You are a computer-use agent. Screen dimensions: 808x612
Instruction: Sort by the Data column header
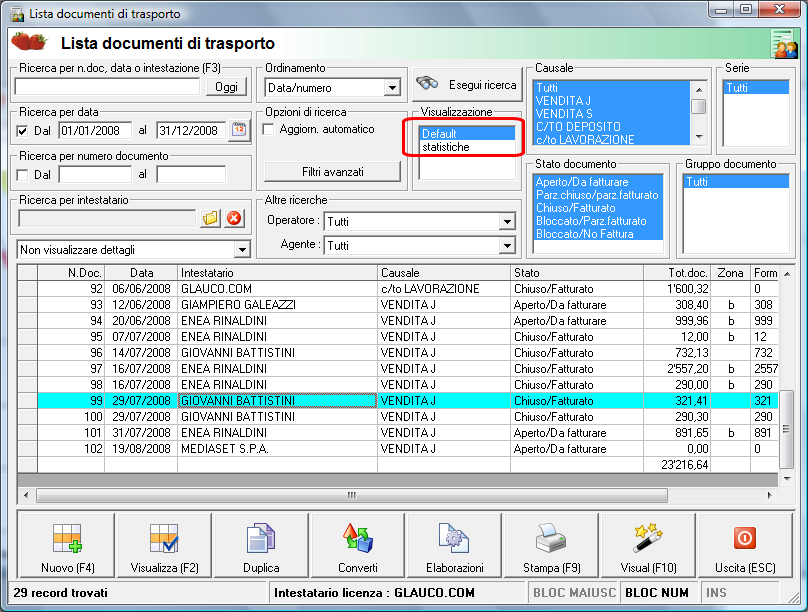(141, 273)
